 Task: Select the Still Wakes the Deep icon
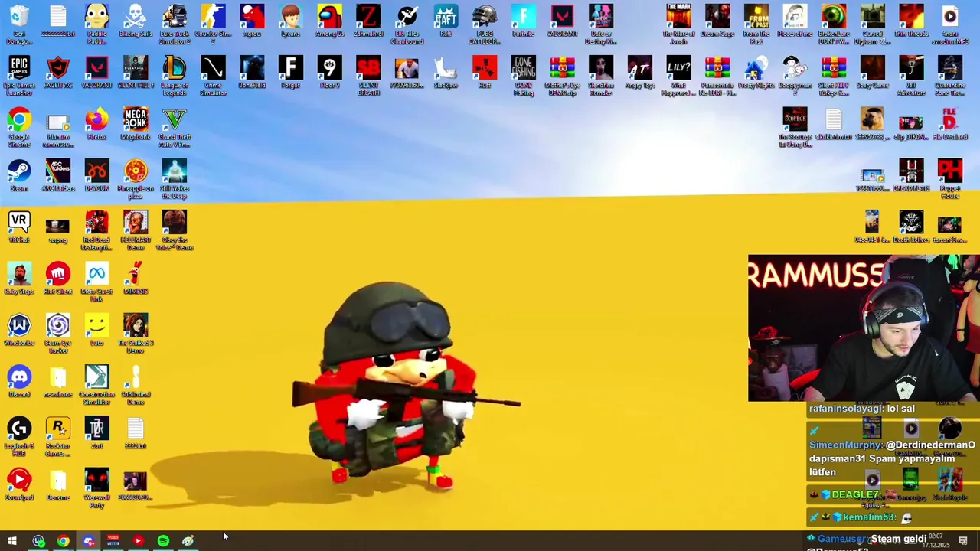point(175,178)
